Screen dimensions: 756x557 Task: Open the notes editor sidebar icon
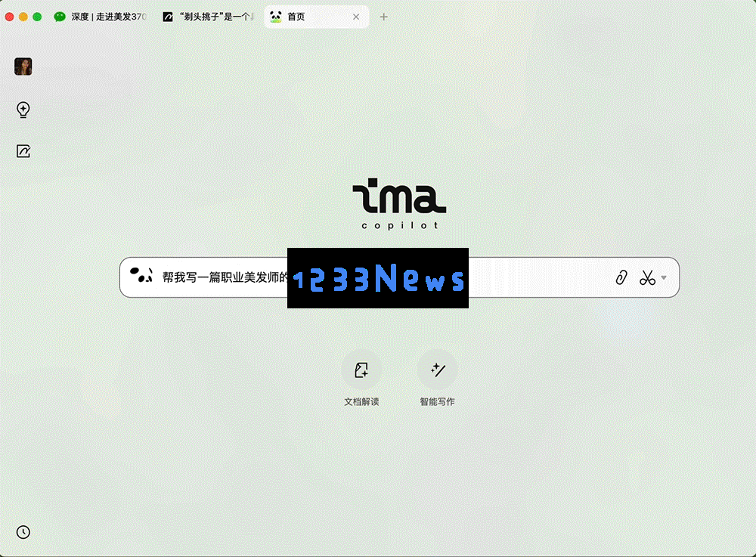pyautogui.click(x=23, y=151)
